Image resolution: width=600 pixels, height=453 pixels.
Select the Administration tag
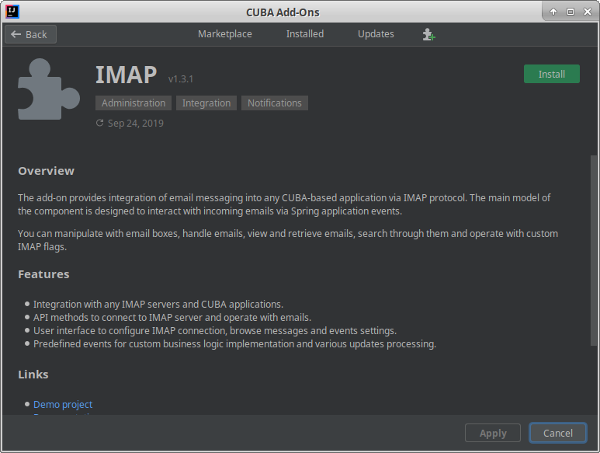[134, 103]
